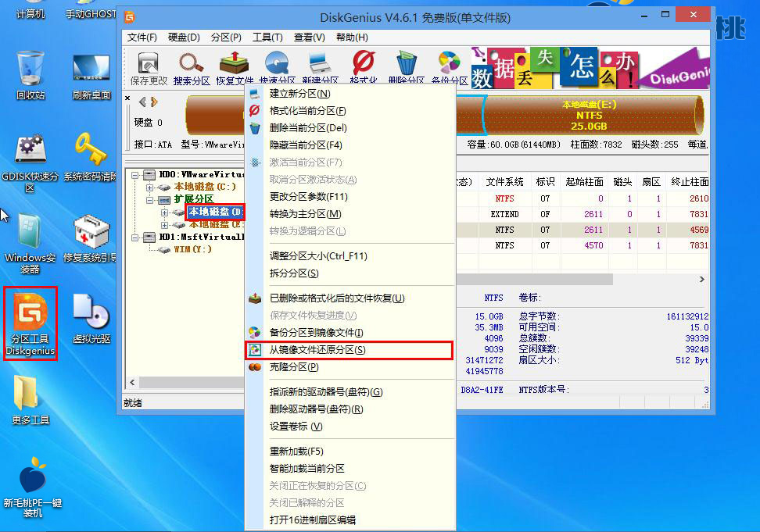Choose 格式化当前分区(F) from context menu

pyautogui.click(x=350, y=111)
